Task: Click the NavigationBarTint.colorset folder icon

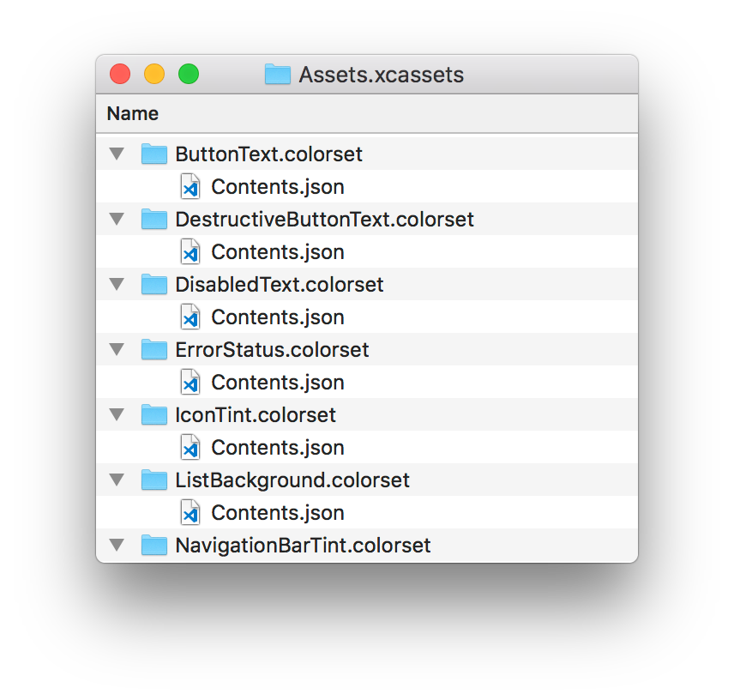Action: click(x=154, y=546)
